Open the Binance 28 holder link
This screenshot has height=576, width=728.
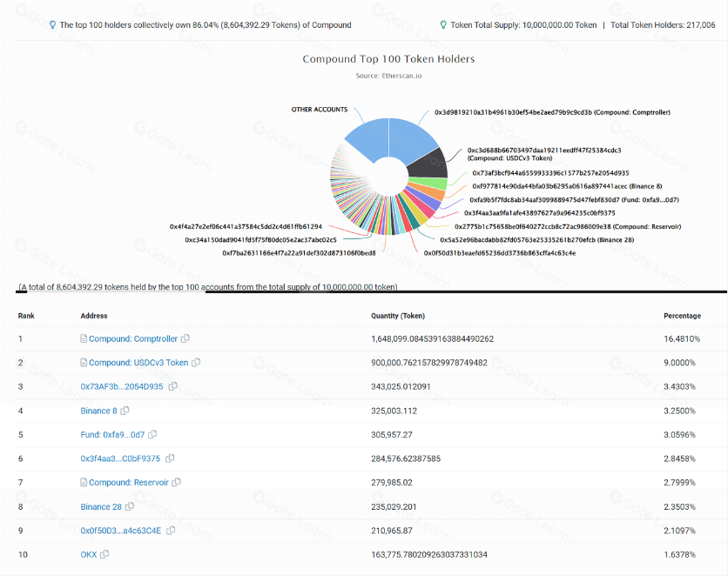click(101, 507)
